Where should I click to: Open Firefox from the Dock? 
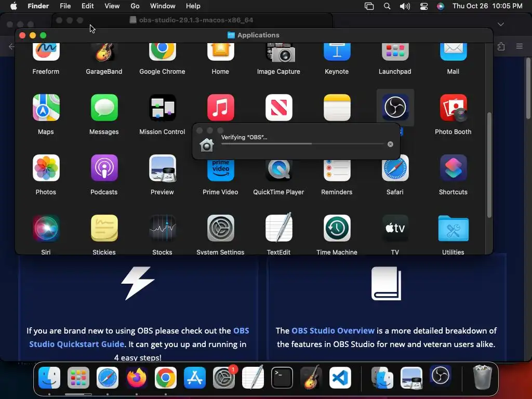point(137,378)
